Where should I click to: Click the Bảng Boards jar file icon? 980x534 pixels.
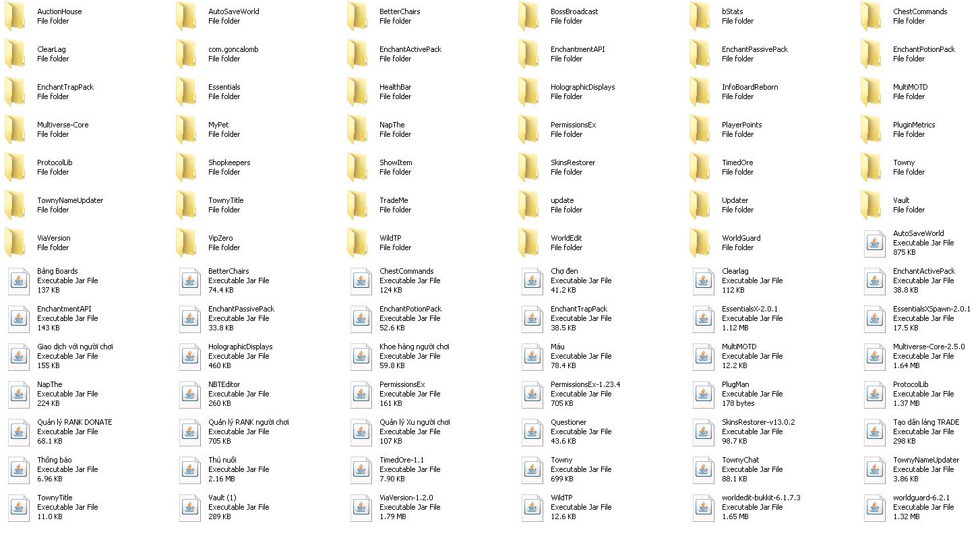[x=19, y=281]
